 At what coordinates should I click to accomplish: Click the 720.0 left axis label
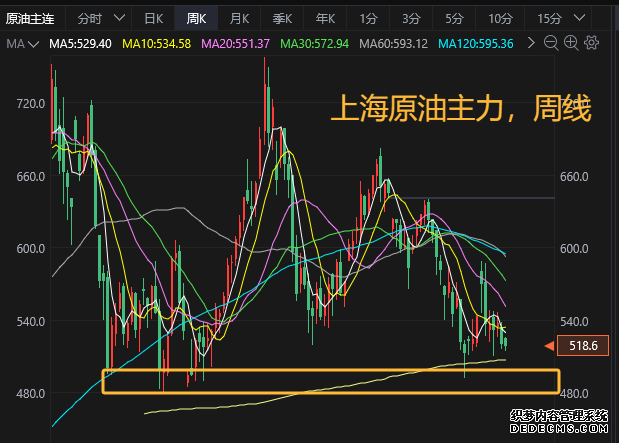tap(31, 104)
